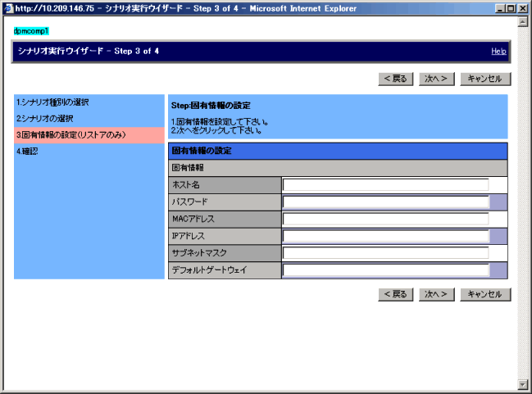Focus the ホスト名 input field
Viewport: 532px width, 394px height.
(x=386, y=185)
